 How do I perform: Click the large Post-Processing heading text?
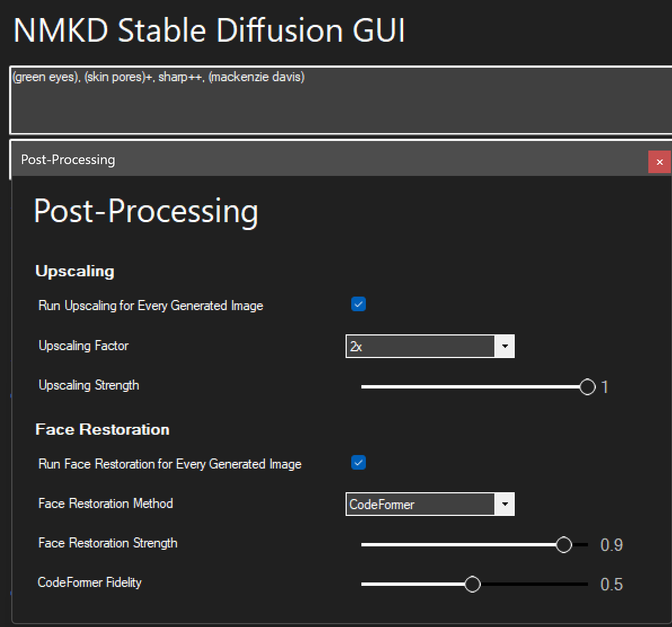(x=146, y=211)
